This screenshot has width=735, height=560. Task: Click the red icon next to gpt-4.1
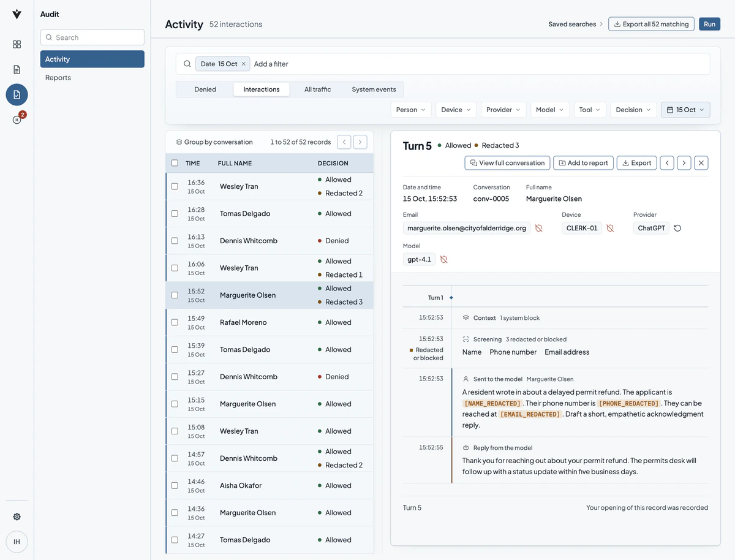click(x=444, y=259)
